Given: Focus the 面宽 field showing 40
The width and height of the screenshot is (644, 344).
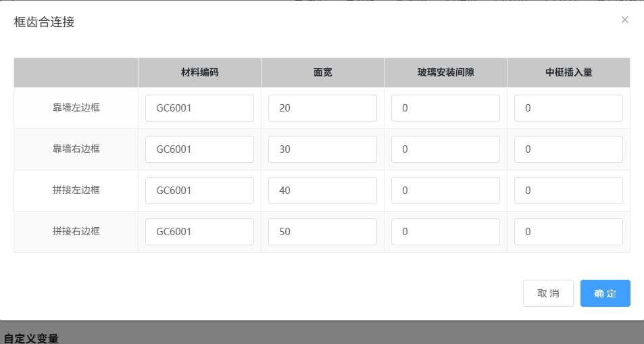Looking at the screenshot, I should (x=322, y=191).
